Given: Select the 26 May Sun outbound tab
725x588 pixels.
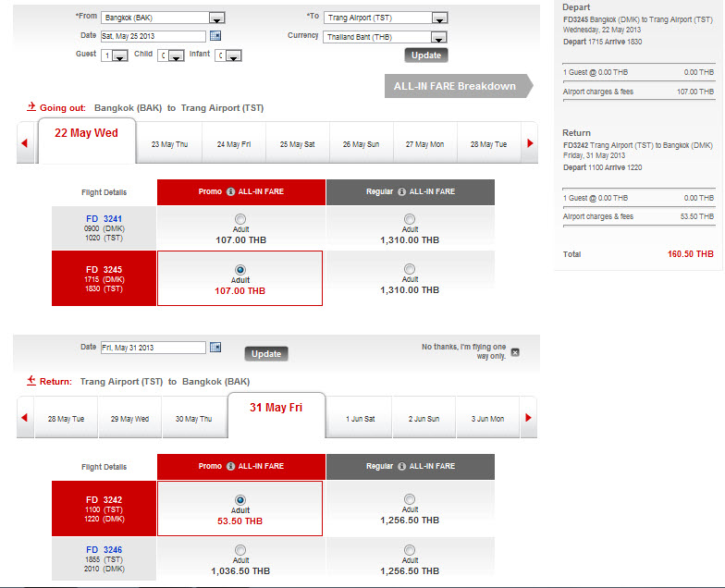Looking at the screenshot, I should pyautogui.click(x=361, y=143).
